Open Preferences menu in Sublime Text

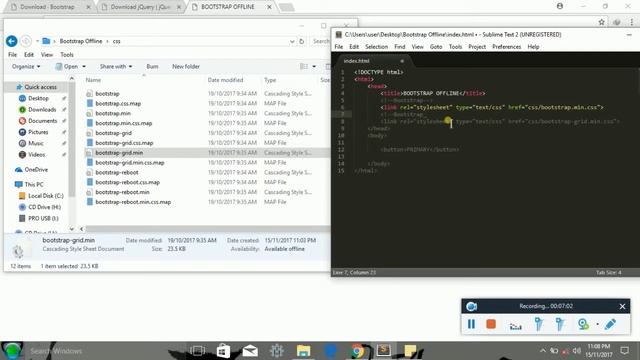click(x=507, y=47)
